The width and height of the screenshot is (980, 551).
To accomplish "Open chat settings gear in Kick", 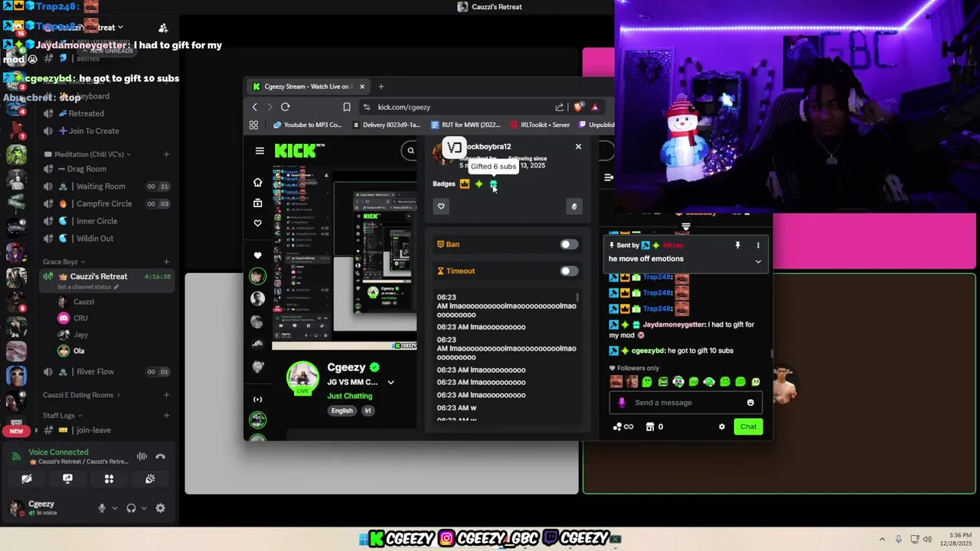I will click(721, 427).
